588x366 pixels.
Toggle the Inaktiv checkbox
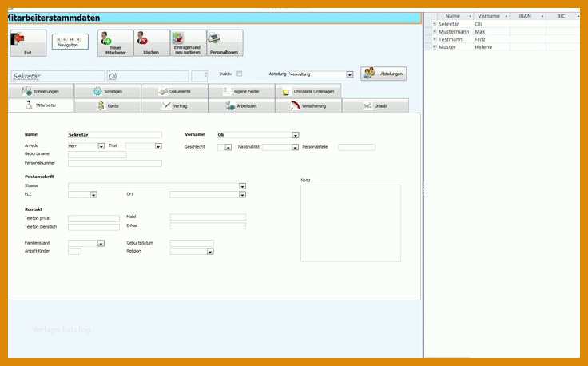click(x=239, y=74)
